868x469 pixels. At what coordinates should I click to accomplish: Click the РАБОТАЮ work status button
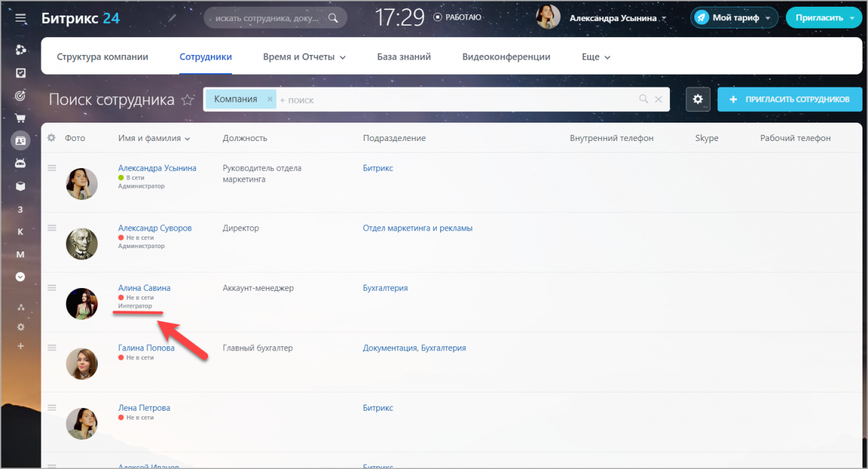457,18
